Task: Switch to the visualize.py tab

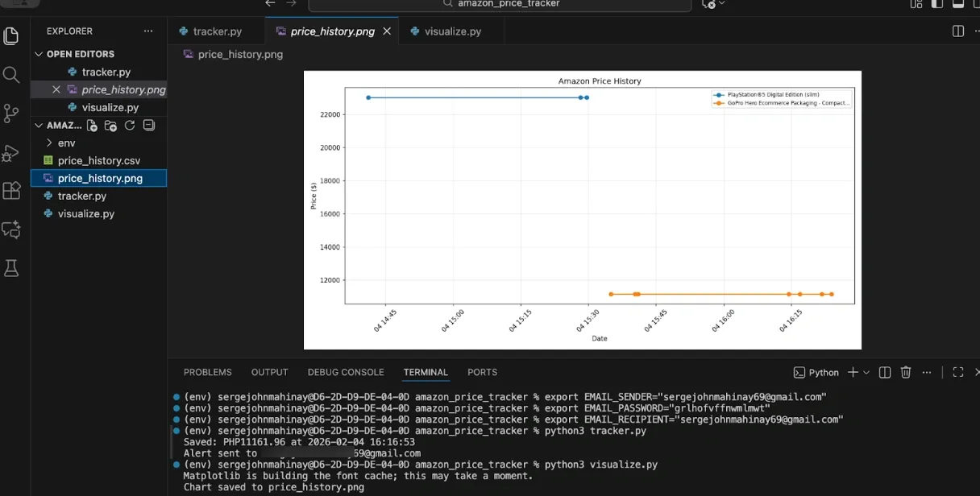Action: pyautogui.click(x=448, y=31)
